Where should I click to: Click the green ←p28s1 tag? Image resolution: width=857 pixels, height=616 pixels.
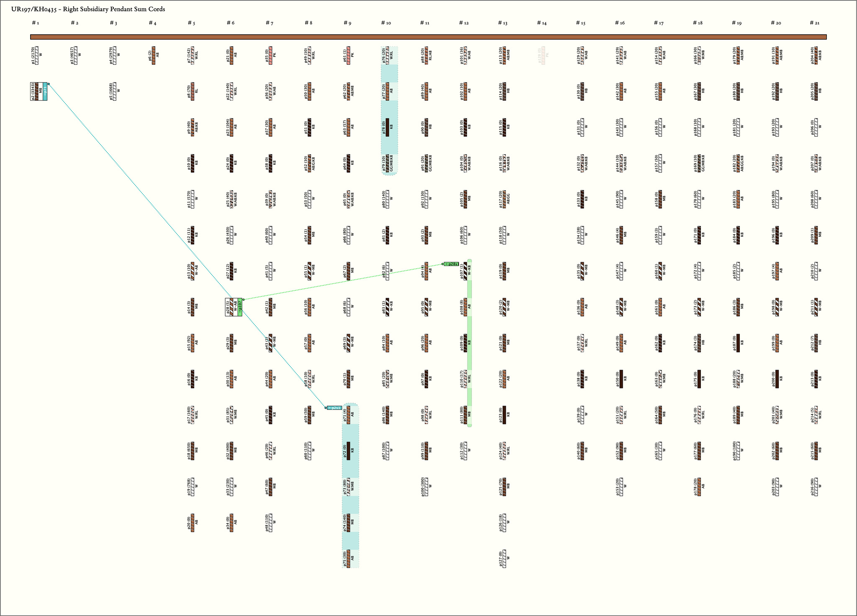[452, 264]
